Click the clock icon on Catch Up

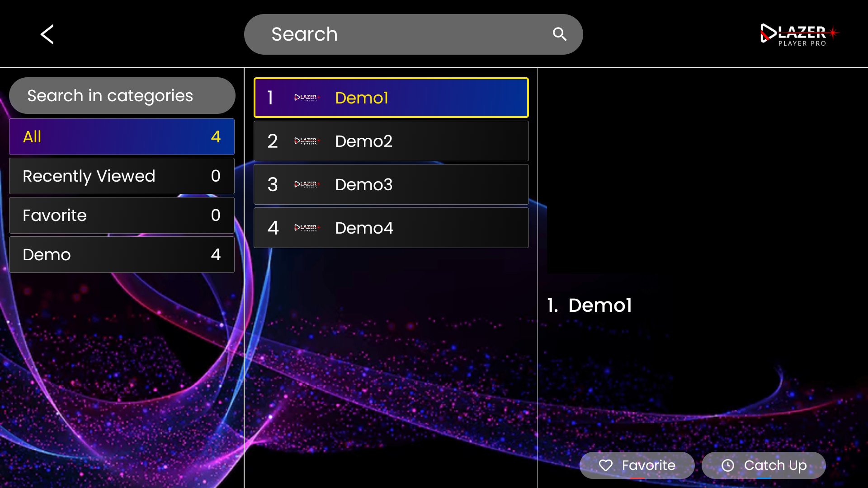point(727,465)
